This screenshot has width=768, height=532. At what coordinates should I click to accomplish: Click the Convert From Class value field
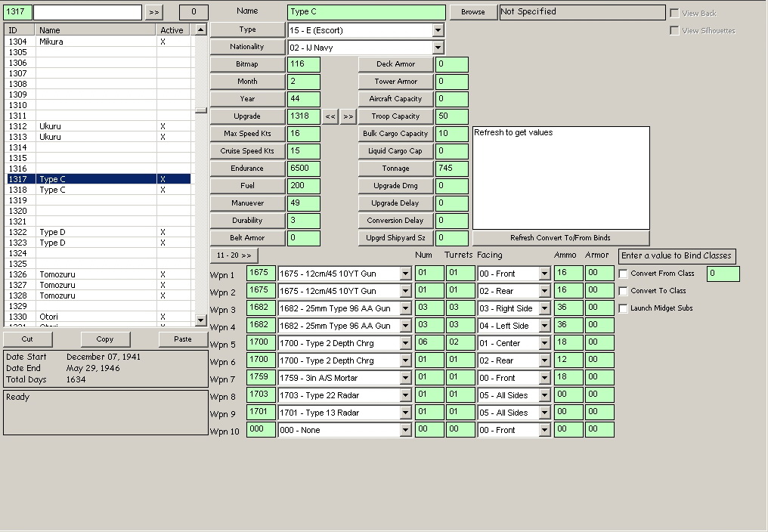pos(723,274)
